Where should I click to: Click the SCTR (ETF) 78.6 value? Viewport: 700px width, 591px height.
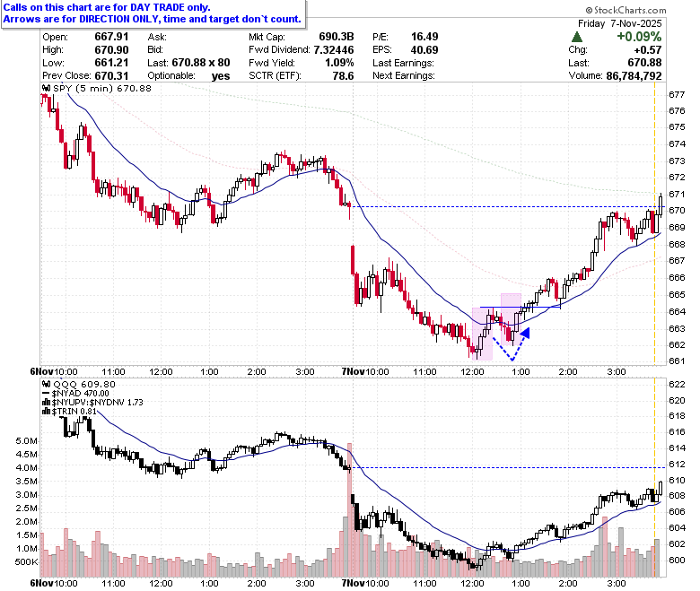pyautogui.click(x=343, y=76)
